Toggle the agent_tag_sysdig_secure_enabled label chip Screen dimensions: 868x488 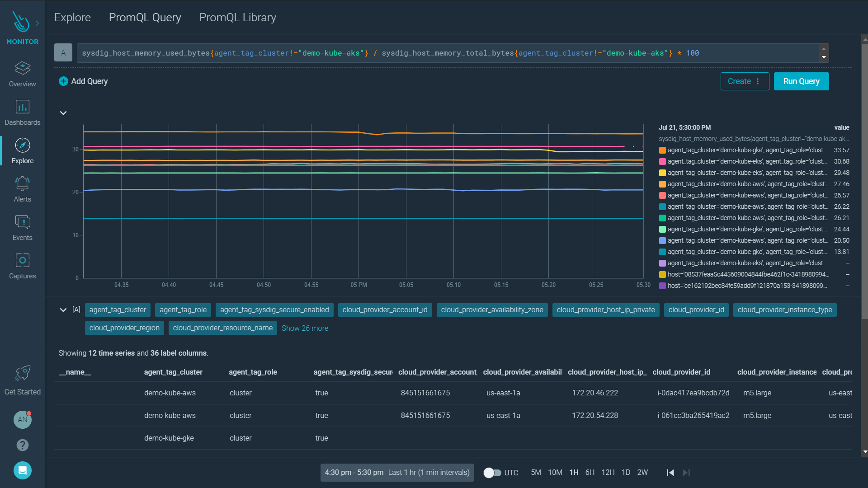click(274, 310)
